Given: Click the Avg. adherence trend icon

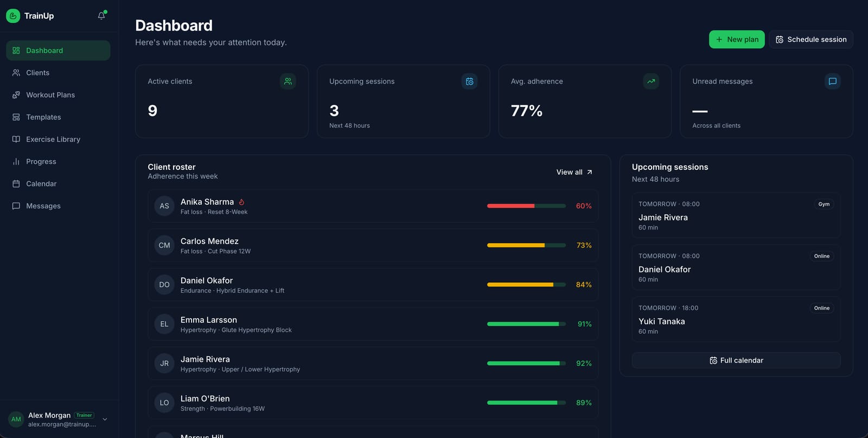Looking at the screenshot, I should pyautogui.click(x=651, y=81).
